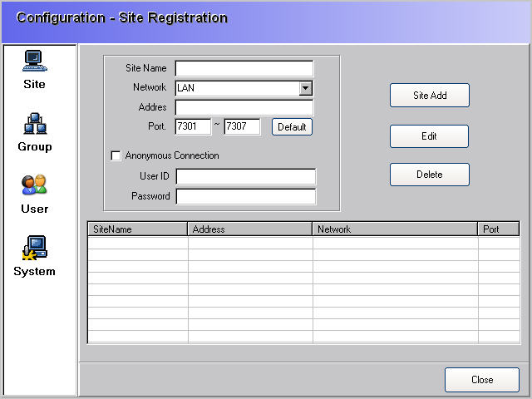532x399 pixels.
Task: Focus the Password input field
Action: point(246,197)
